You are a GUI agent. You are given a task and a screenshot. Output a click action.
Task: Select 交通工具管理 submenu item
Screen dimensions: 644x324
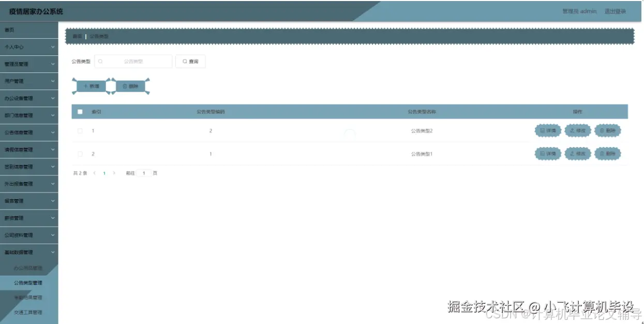29,312
